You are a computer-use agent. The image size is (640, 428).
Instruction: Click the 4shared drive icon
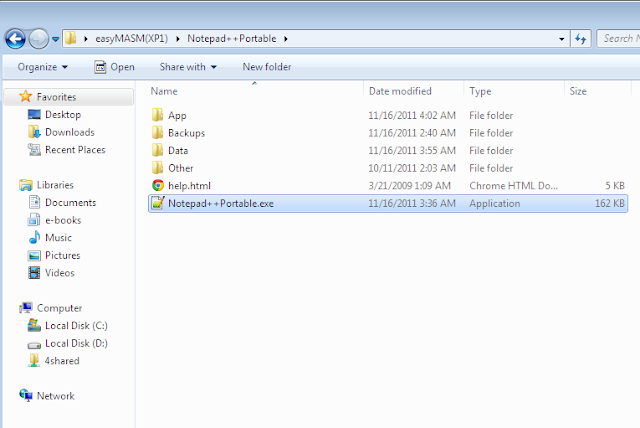pyautogui.click(x=34, y=360)
